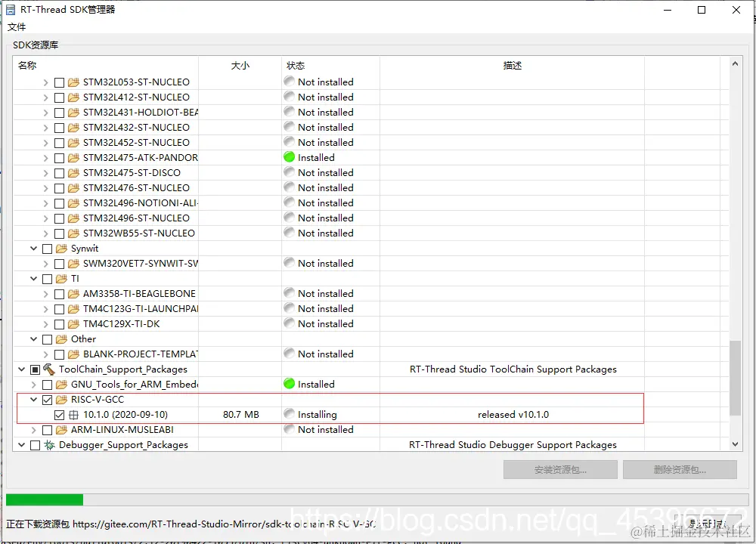Screen dimensions: 756x544
Task: Check the TM4C123G-TI-LAUNCHPAD checkbox
Action: tap(59, 309)
